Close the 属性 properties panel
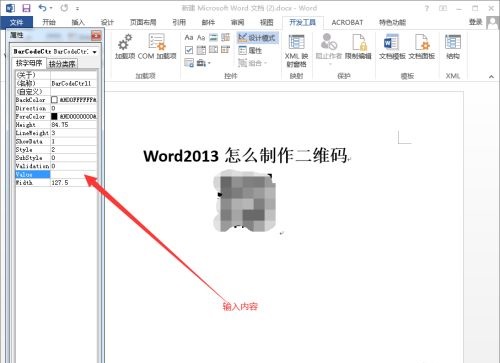500x363 pixels. tap(96, 35)
